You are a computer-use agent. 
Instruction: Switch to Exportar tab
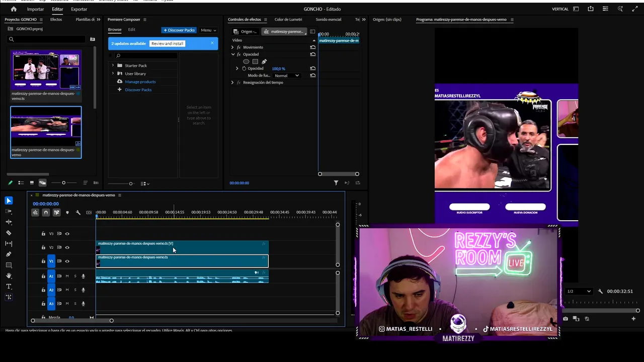tap(79, 9)
